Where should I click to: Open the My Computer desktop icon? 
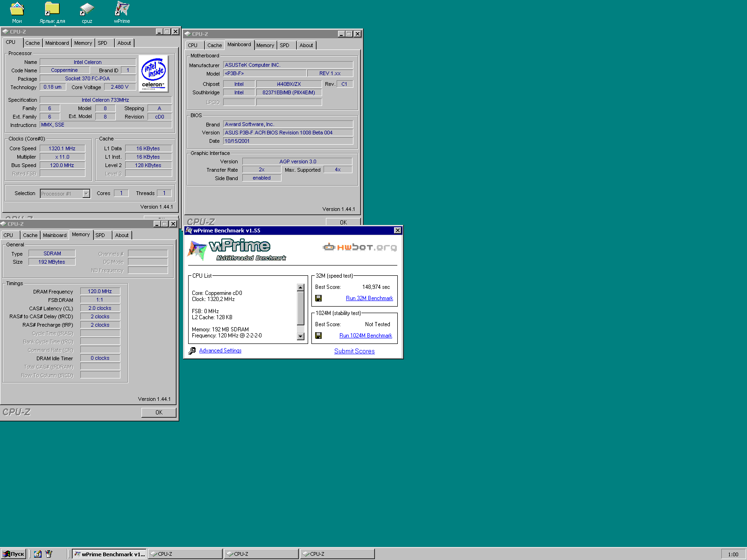17,12
